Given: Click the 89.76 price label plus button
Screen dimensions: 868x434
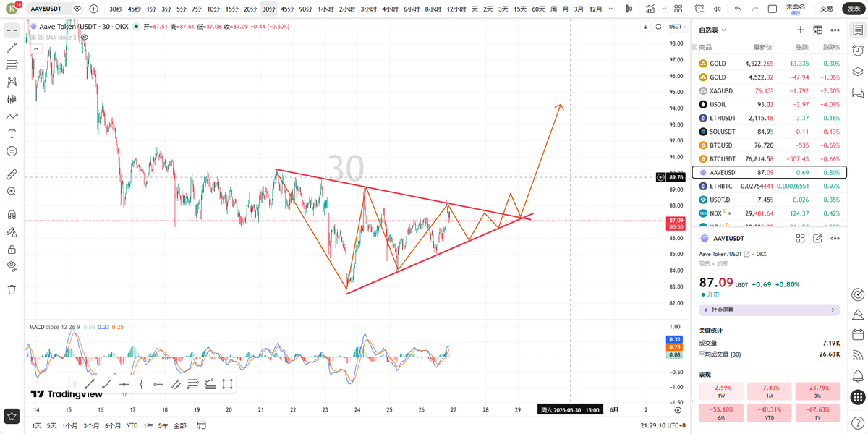Looking at the screenshot, I should 660,177.
